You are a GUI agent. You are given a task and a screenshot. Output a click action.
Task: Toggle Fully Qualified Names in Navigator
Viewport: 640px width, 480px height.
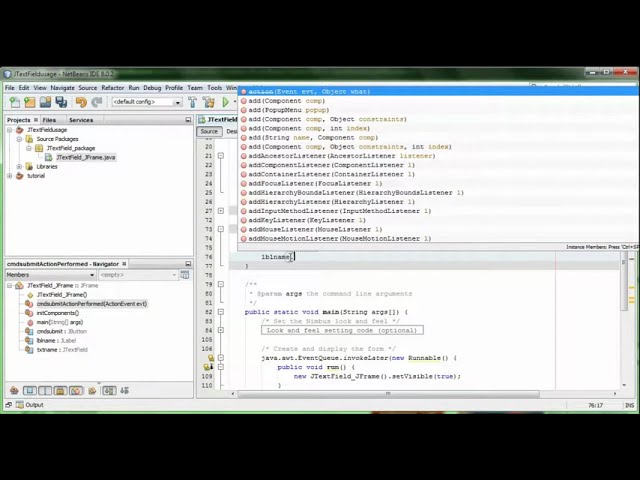click(92, 391)
